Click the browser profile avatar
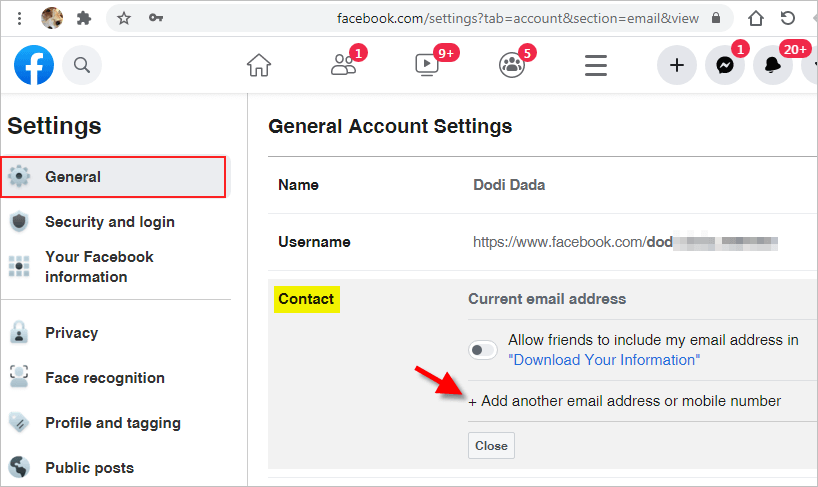The height and width of the screenshot is (487, 818). [x=52, y=18]
